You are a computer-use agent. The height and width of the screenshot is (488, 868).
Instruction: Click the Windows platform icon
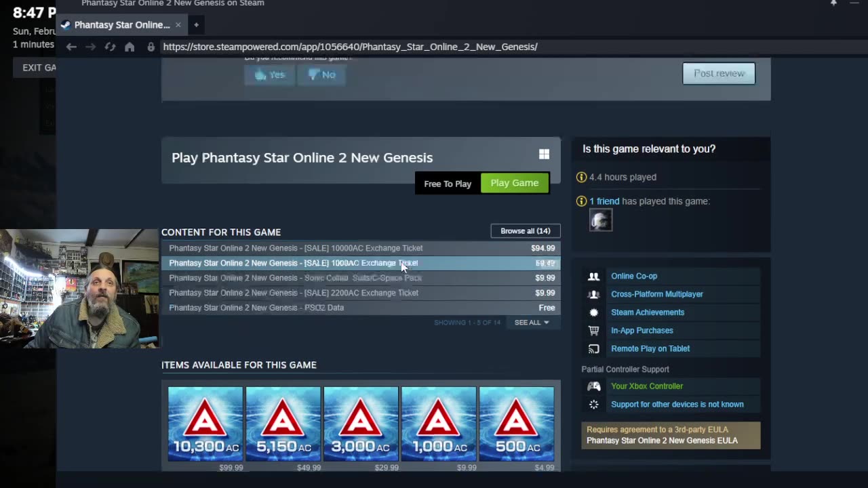tap(544, 155)
